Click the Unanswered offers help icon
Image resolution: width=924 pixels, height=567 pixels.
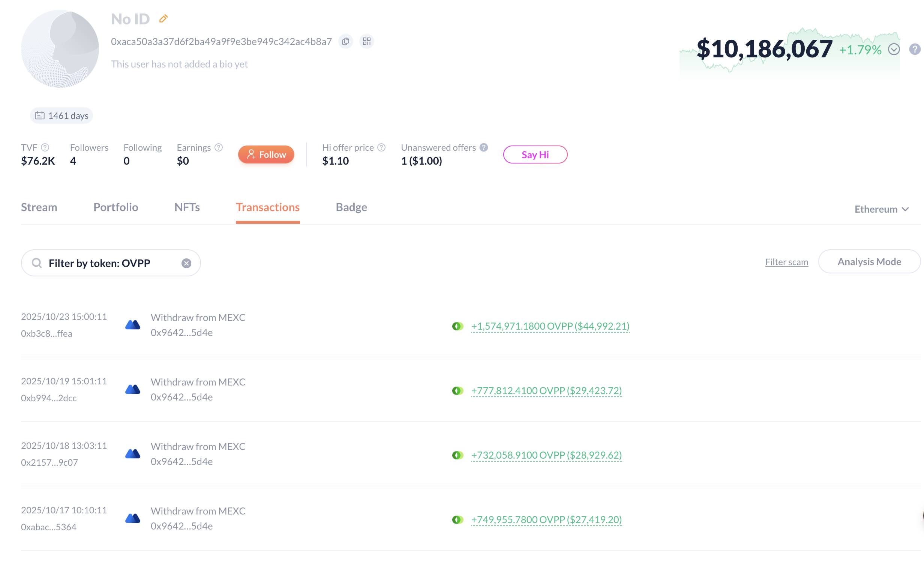484,147
